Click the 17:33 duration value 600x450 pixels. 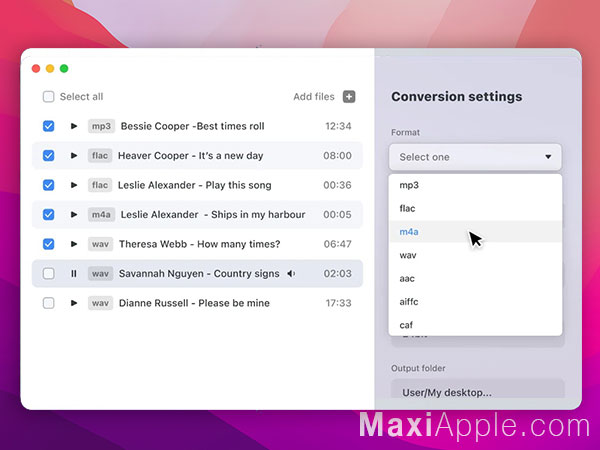[338, 303]
